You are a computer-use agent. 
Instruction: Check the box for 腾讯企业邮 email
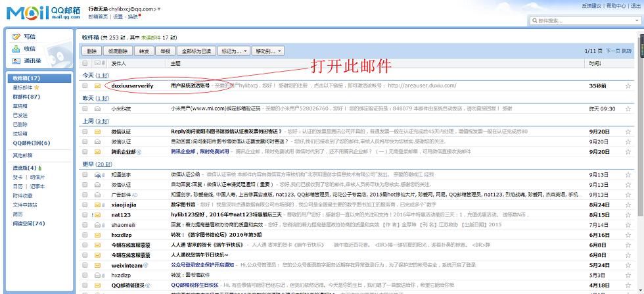[x=85, y=152]
